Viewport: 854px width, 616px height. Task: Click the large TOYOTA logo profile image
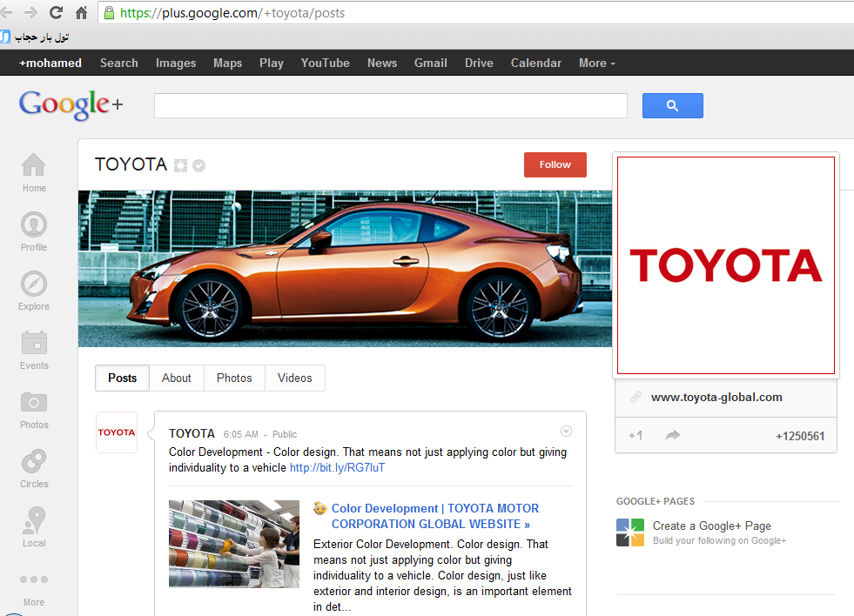pyautogui.click(x=726, y=265)
